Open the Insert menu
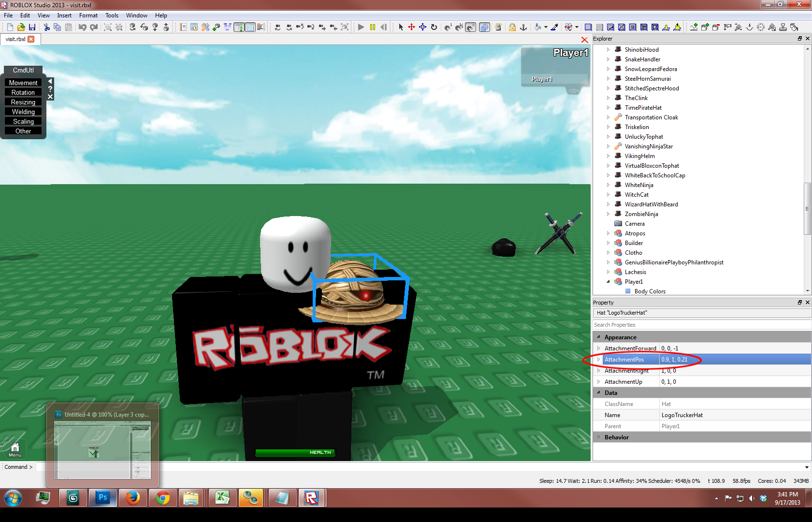This screenshot has width=812, height=522. 64,15
